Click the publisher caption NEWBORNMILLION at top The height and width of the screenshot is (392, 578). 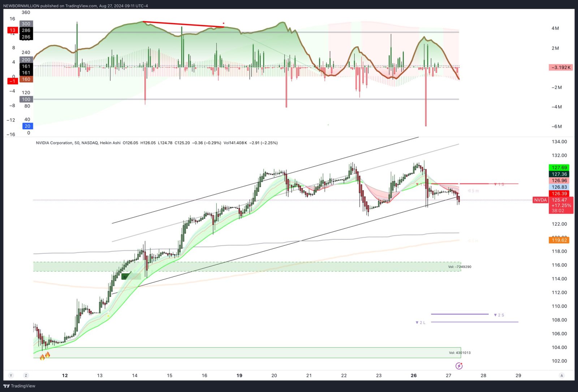tap(21, 6)
